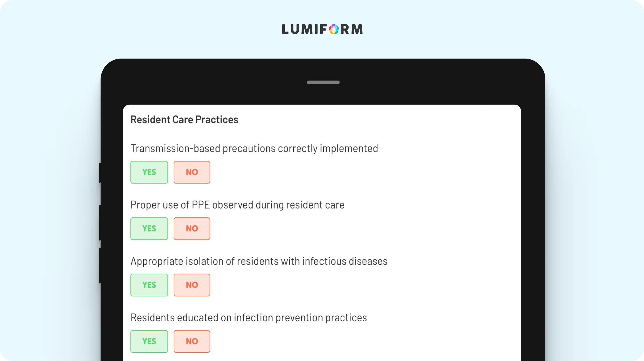Screen dimensions: 644x361
Task: Click the Resident Care Practices heading
Action: tap(184, 120)
